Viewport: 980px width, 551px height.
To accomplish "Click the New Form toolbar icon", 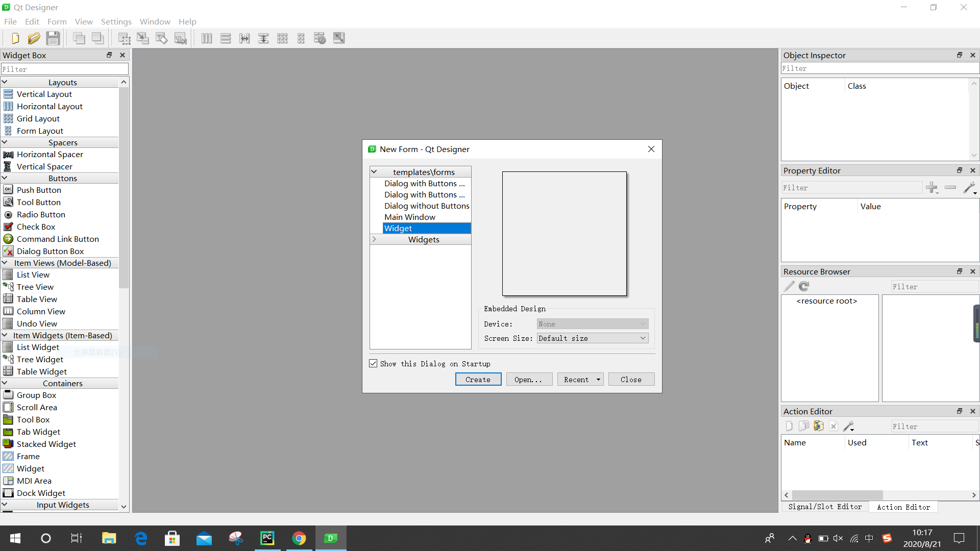I will tap(15, 38).
